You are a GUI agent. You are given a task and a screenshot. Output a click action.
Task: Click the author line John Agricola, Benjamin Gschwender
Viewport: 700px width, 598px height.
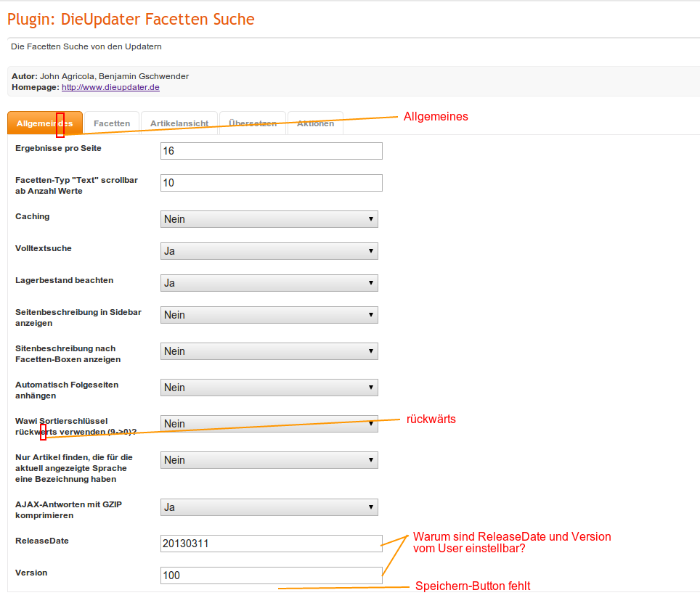[114, 76]
